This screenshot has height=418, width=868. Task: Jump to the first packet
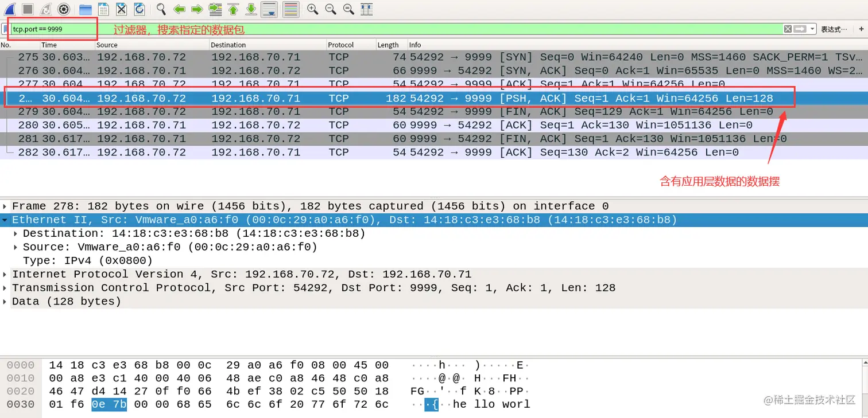(233, 9)
